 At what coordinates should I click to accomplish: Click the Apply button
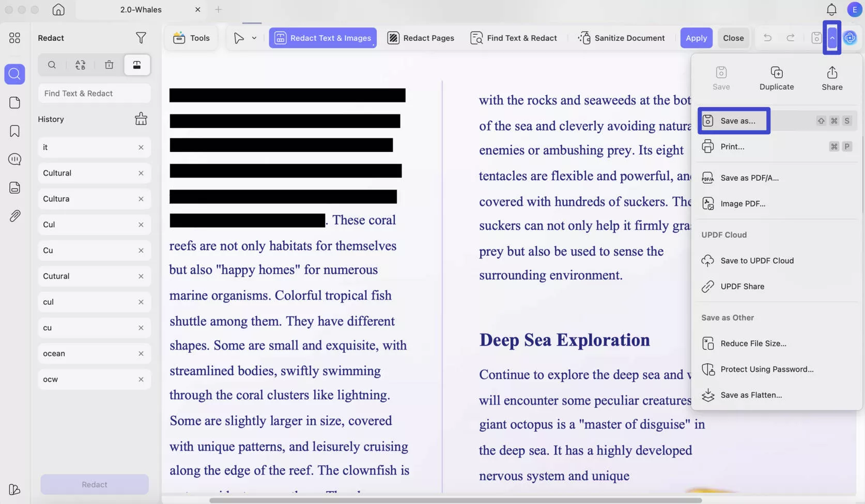[x=696, y=38]
